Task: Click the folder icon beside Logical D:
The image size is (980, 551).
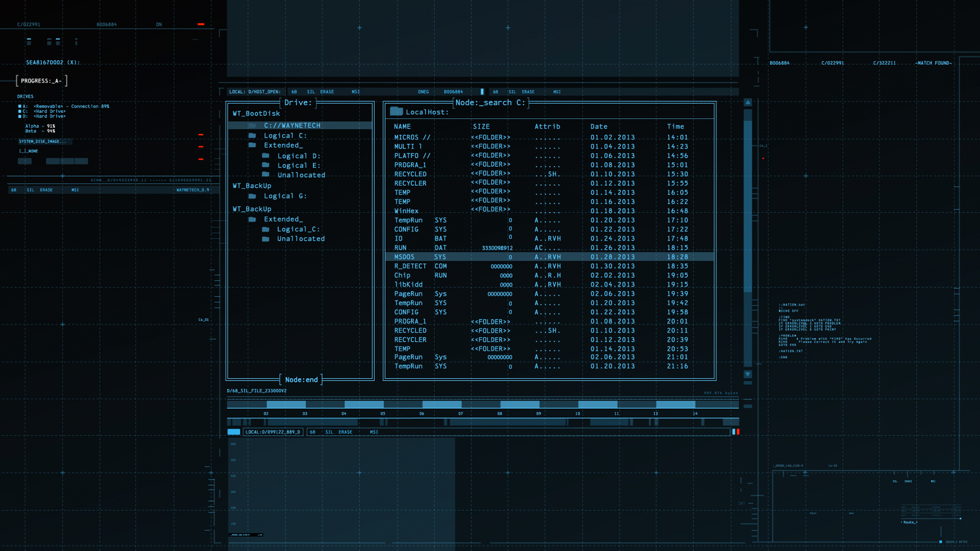Action: pos(265,156)
